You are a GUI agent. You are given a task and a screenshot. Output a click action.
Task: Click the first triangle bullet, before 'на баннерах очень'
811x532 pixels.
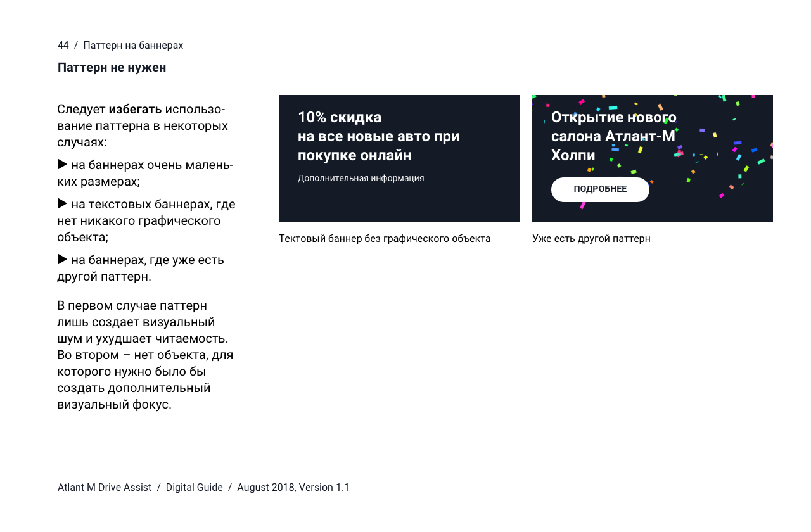click(x=62, y=165)
